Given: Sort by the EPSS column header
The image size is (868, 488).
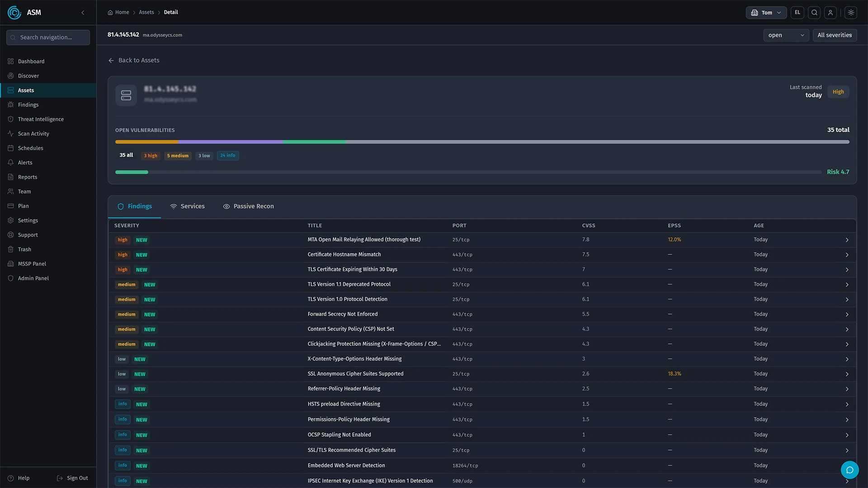Looking at the screenshot, I should [674, 225].
